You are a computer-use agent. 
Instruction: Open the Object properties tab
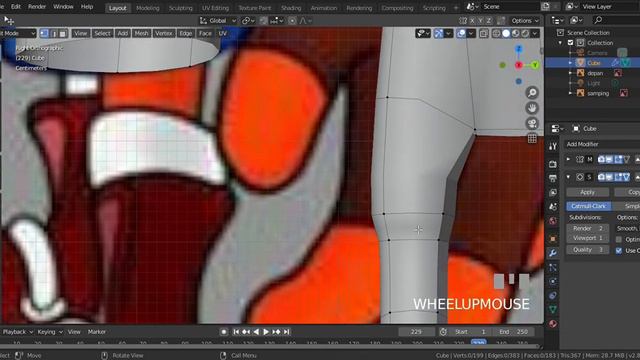[553, 239]
